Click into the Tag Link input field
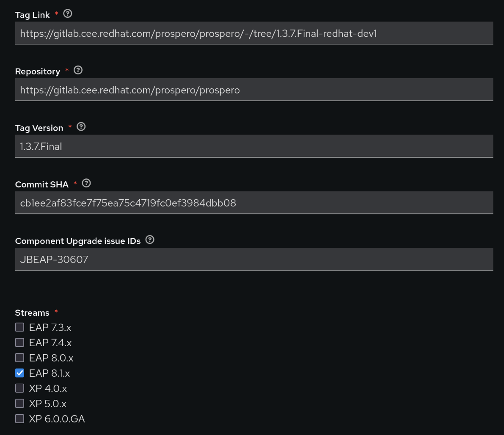Screen dimensions: 504x435 tap(254, 33)
